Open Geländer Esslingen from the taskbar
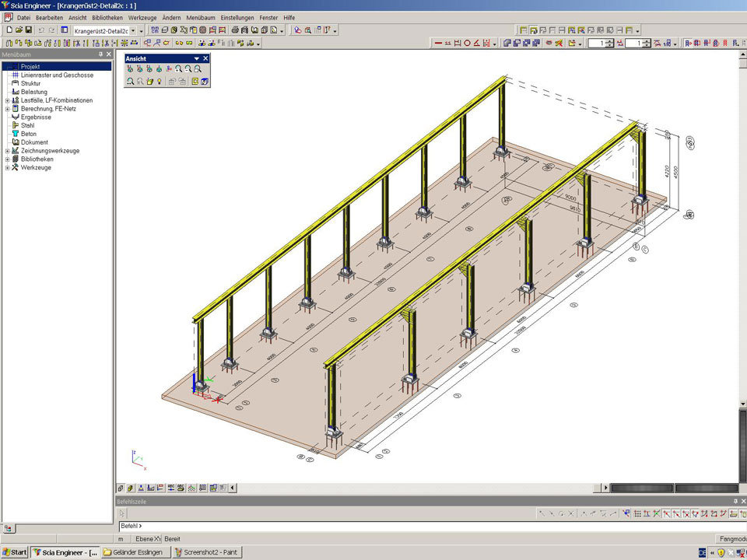Viewport: 747px width, 560px height. (x=135, y=552)
